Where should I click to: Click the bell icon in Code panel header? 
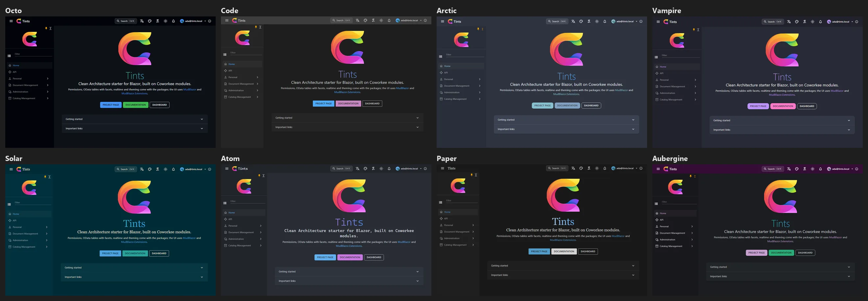click(x=389, y=21)
